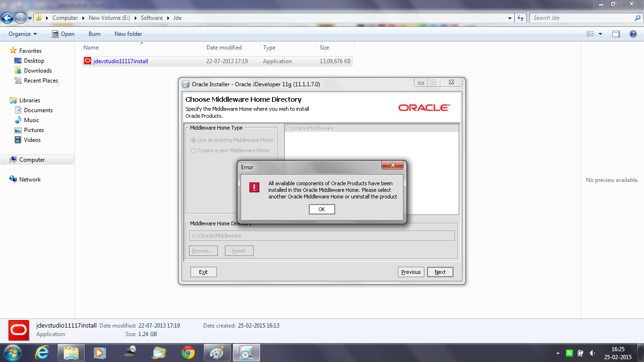The height and width of the screenshot is (362, 644).
Task: Click the Jde breadcrumb
Action: click(x=177, y=18)
